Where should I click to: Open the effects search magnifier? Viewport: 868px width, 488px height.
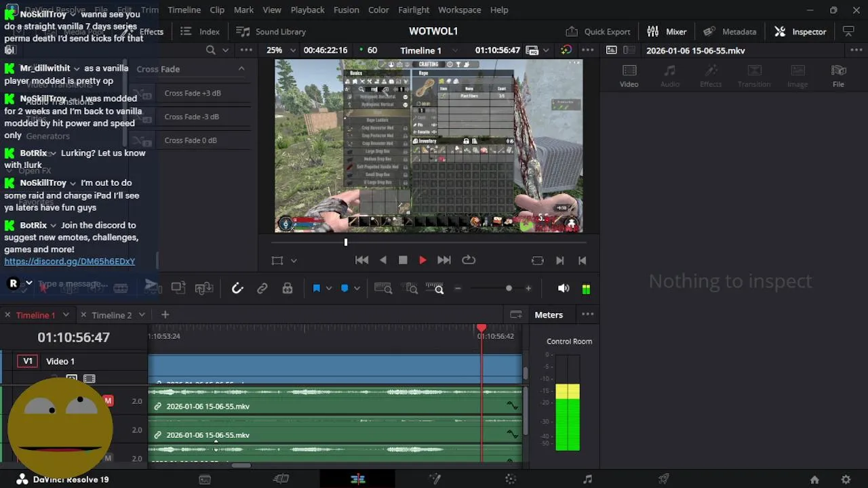tap(210, 50)
